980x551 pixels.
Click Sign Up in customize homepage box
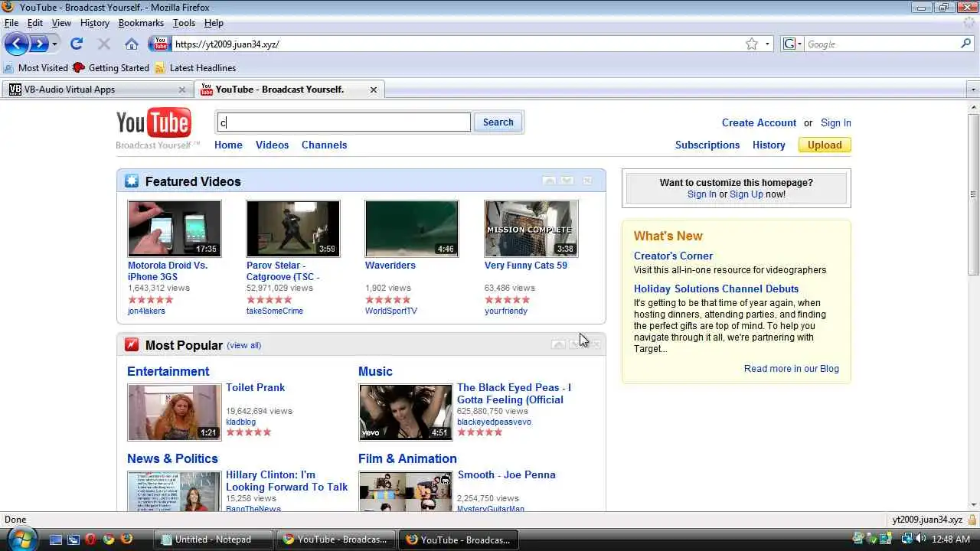point(746,194)
